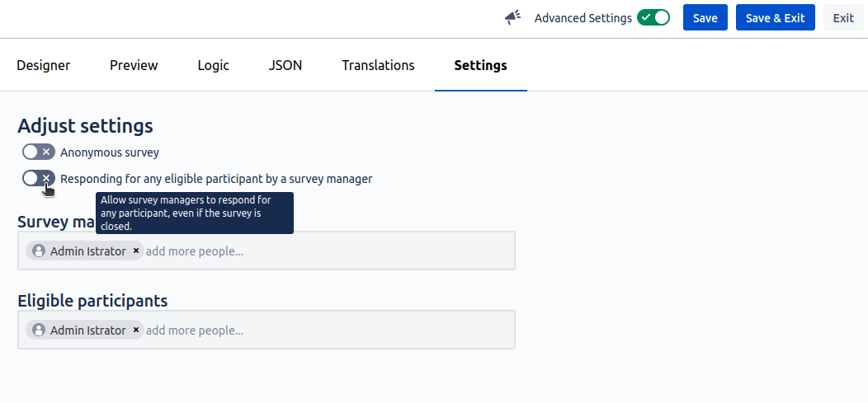The width and height of the screenshot is (868, 403).
Task: Click Admin Istrator avatar in eligible participants
Action: [38, 330]
